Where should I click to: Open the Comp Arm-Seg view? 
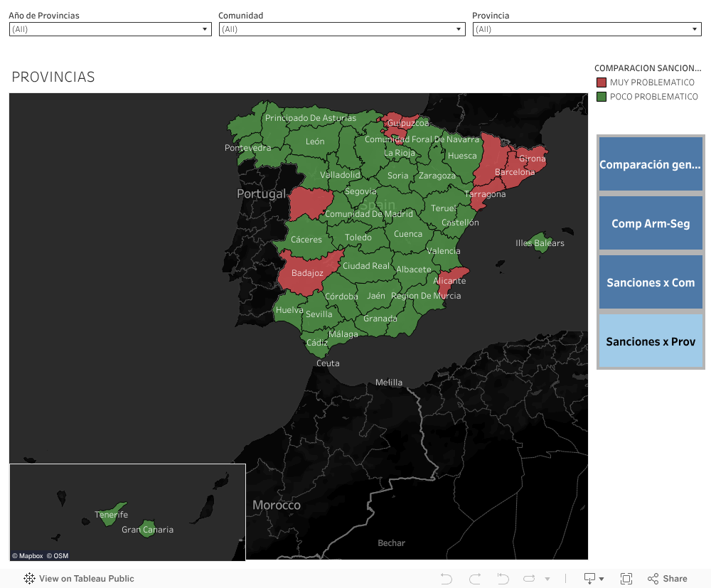(x=651, y=223)
